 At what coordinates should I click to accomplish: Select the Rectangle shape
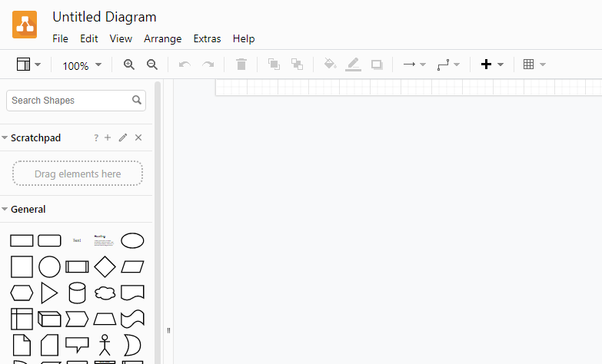point(22,240)
